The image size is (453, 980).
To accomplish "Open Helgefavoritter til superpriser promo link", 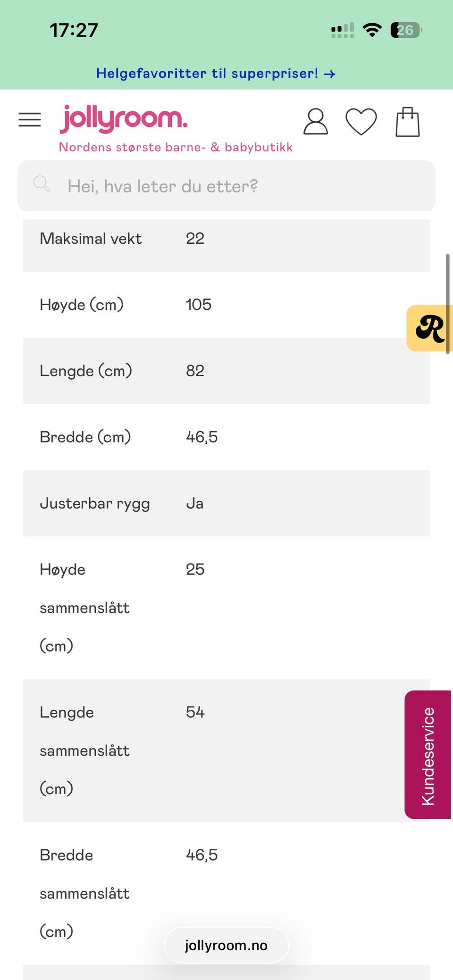I will (216, 74).
